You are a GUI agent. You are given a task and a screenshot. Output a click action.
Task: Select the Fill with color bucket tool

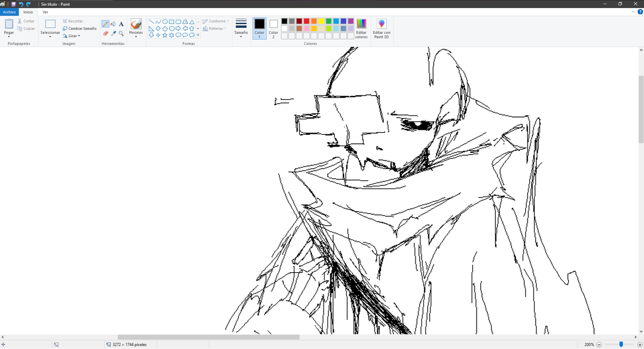point(113,24)
